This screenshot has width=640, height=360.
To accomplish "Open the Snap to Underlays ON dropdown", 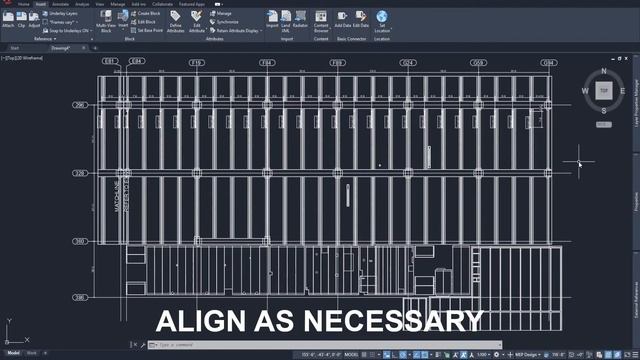I will (x=91, y=31).
